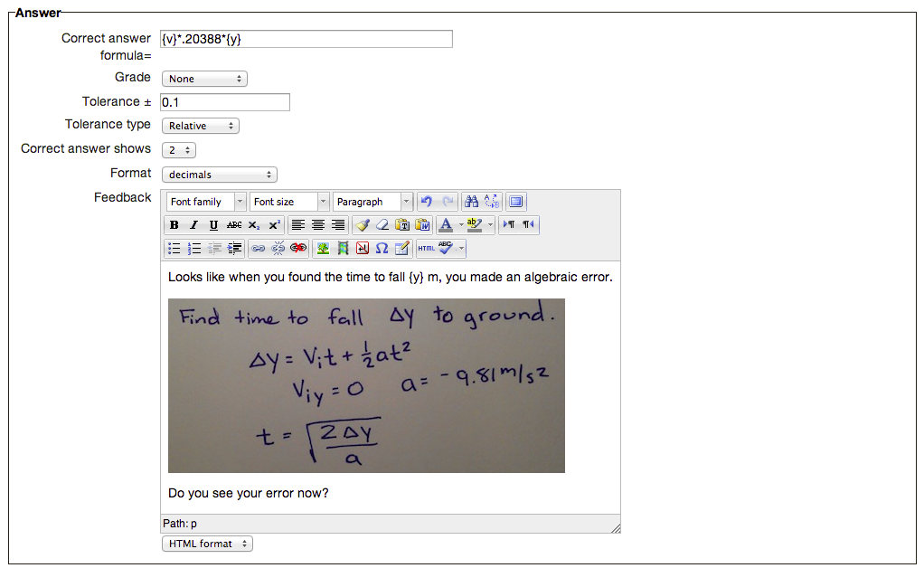Screen dimensions: 924x568
Task: Toggle underline formatting
Action: pyautogui.click(x=213, y=225)
